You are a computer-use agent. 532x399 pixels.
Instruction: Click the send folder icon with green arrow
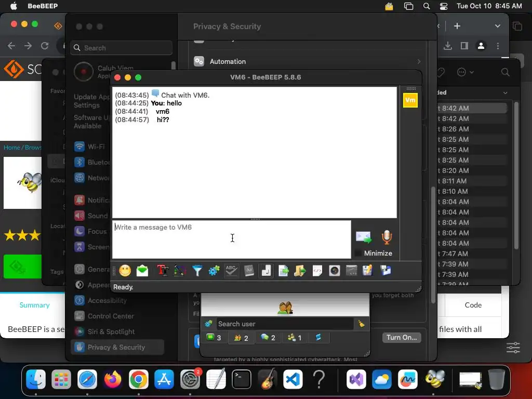tap(300, 271)
